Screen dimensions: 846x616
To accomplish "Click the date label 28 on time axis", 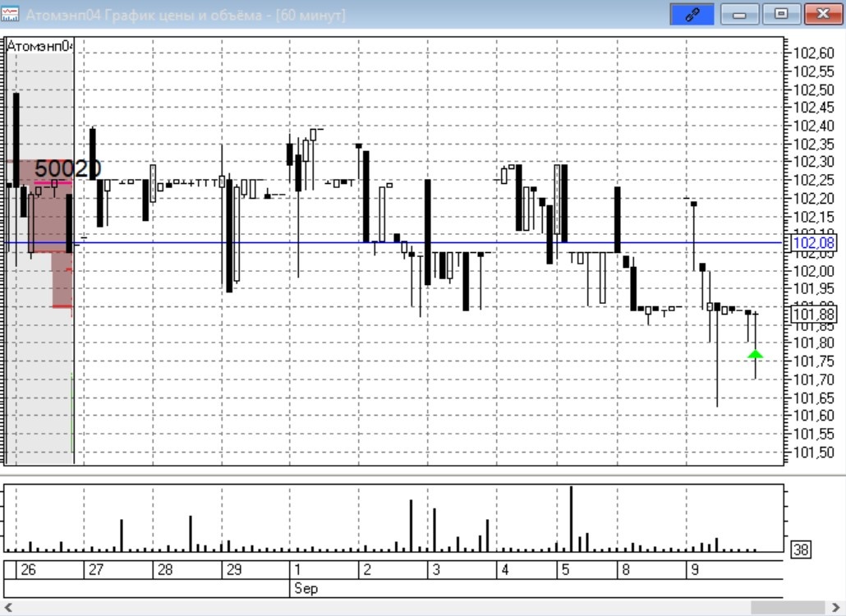I will [165, 570].
